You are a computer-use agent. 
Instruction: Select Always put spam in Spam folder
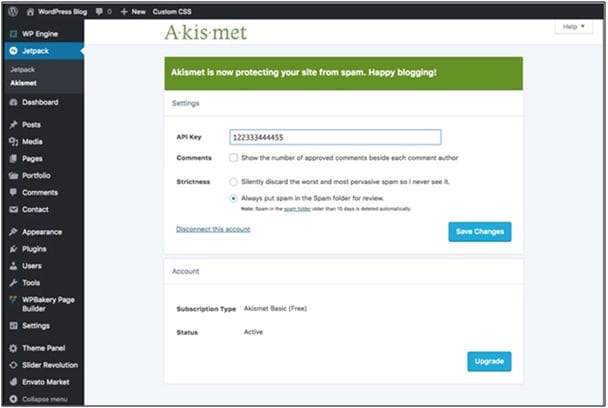(233, 199)
